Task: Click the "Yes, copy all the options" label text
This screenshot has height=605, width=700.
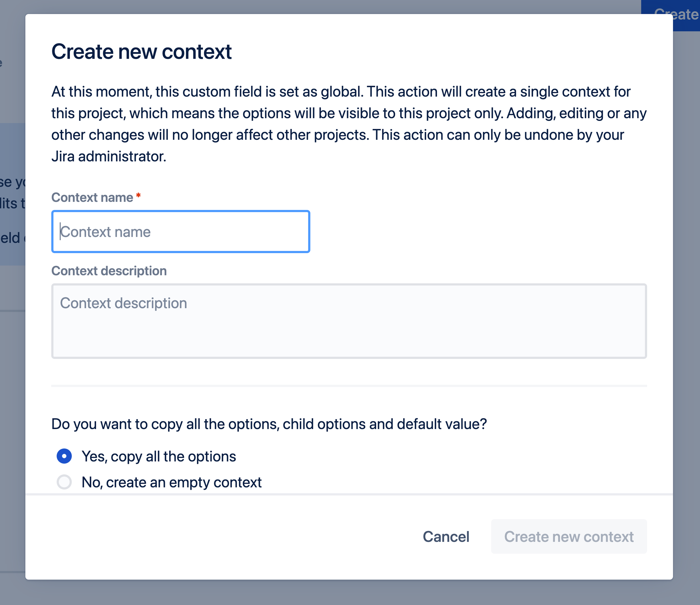Action: click(x=159, y=456)
